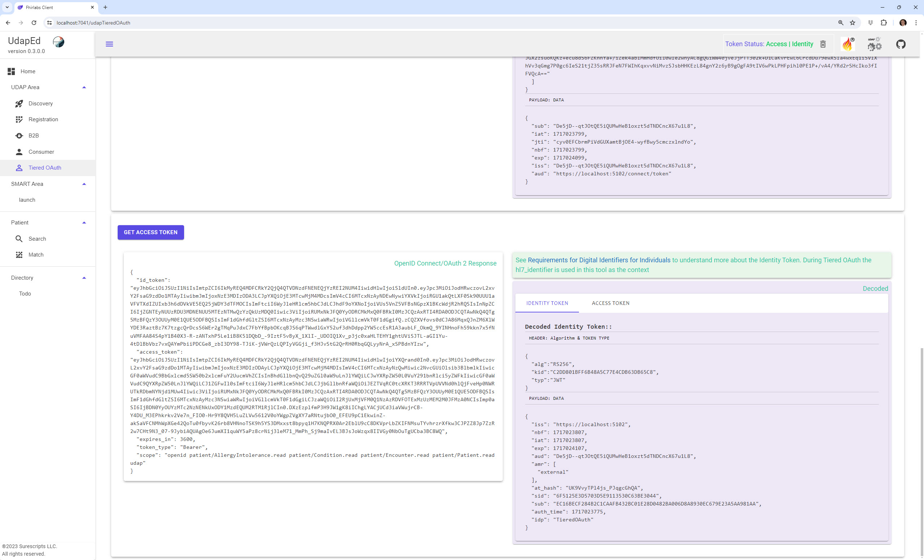This screenshot has height=560, width=924.
Task: Collapse the Directory sidebar section
Action: 83,277
